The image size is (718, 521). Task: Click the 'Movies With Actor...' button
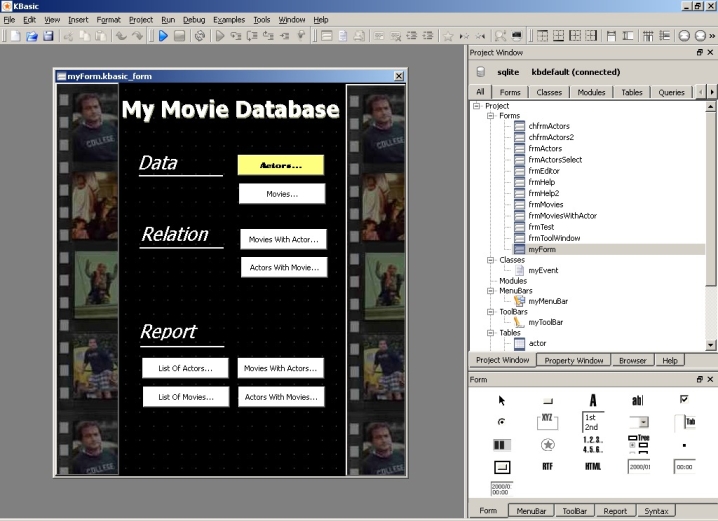tap(283, 240)
